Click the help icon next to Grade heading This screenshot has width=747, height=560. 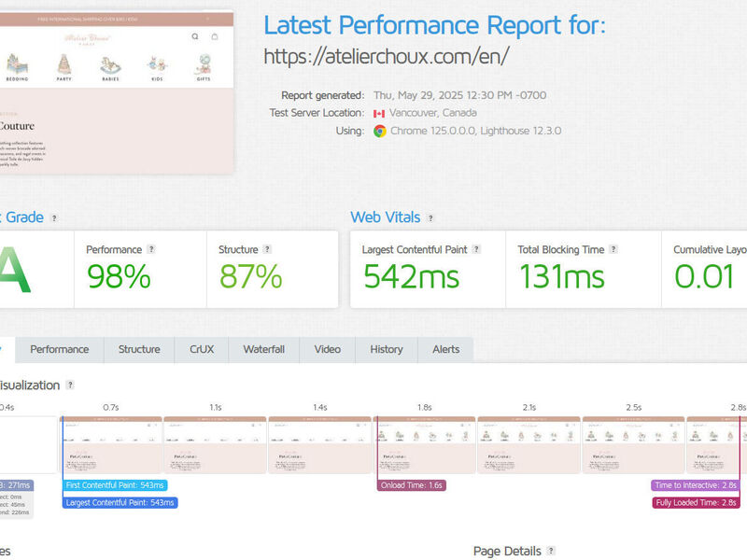tap(54, 218)
